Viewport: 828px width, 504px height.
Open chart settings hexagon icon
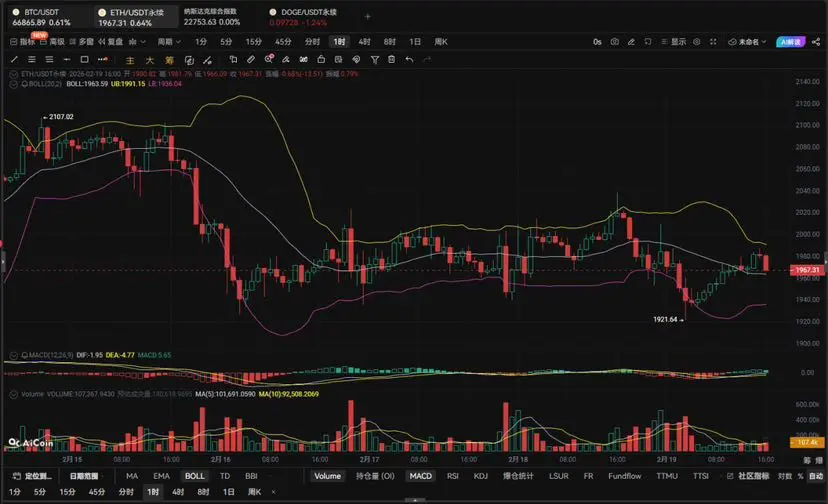pos(697,42)
